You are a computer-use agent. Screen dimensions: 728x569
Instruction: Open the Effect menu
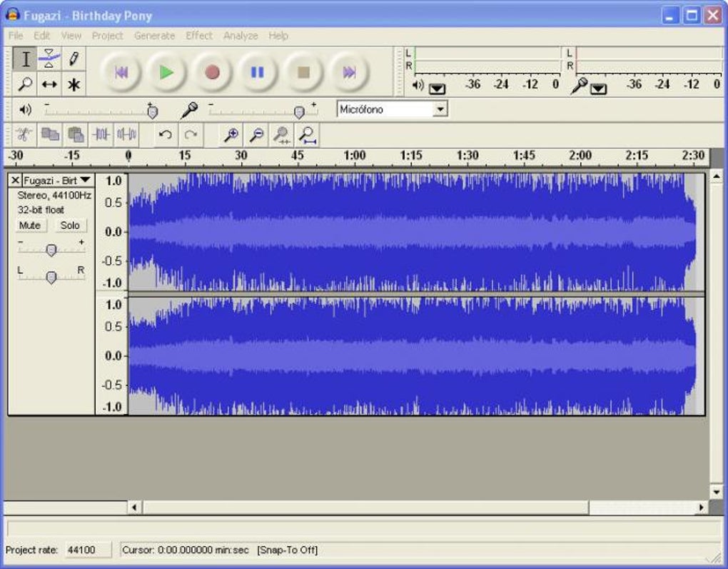(199, 36)
